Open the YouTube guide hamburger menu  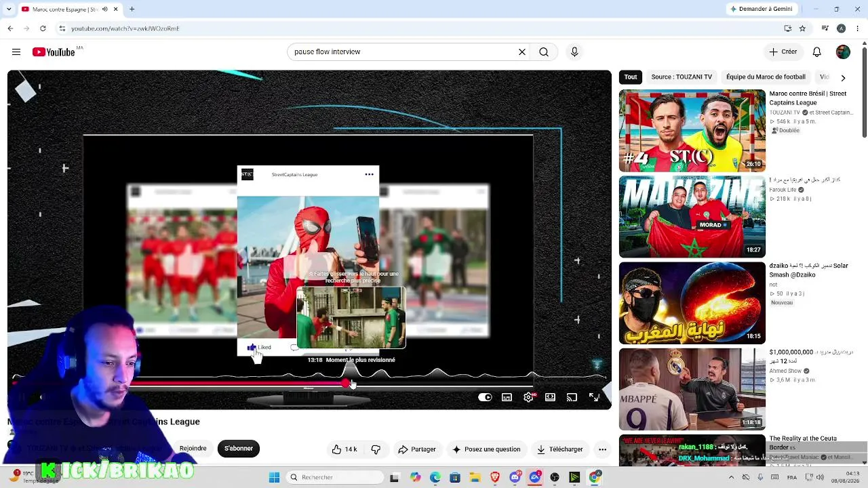[16, 52]
